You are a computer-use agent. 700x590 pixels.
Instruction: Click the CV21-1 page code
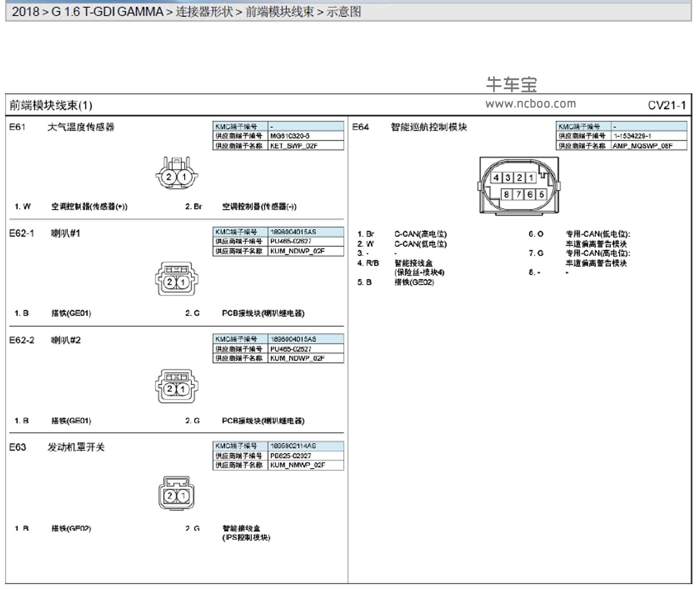tap(667, 105)
